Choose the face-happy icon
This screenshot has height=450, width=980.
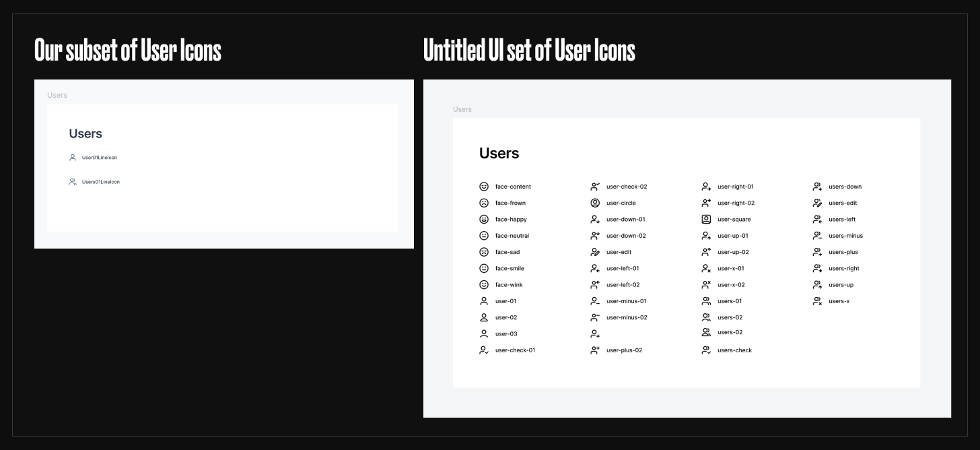click(483, 219)
